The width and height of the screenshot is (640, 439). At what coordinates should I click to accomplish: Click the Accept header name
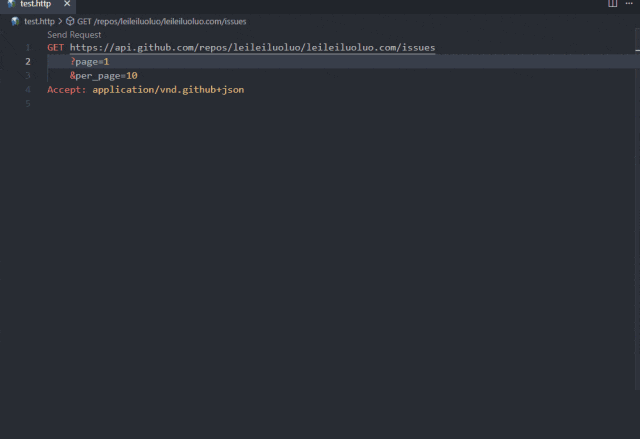coord(67,90)
